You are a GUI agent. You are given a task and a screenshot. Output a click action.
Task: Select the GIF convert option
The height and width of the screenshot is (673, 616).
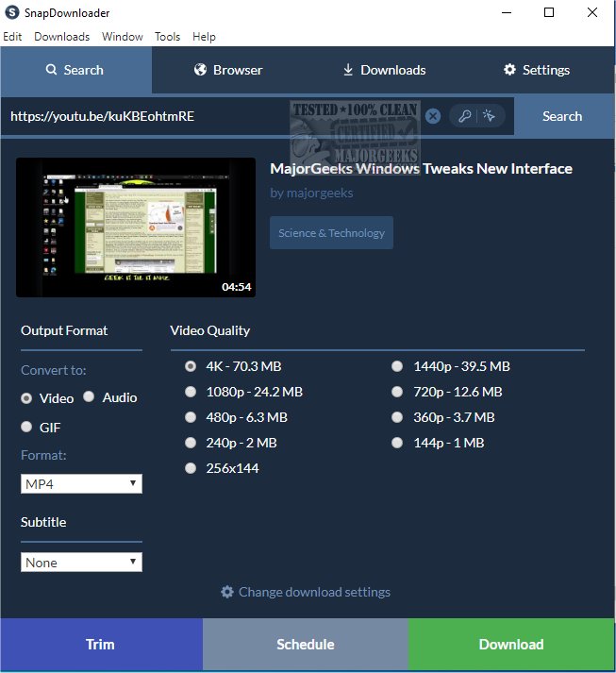[x=26, y=427]
